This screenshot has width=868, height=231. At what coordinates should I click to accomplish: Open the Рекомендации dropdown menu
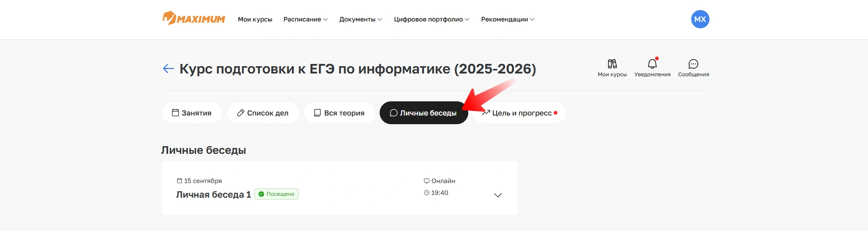tap(507, 19)
